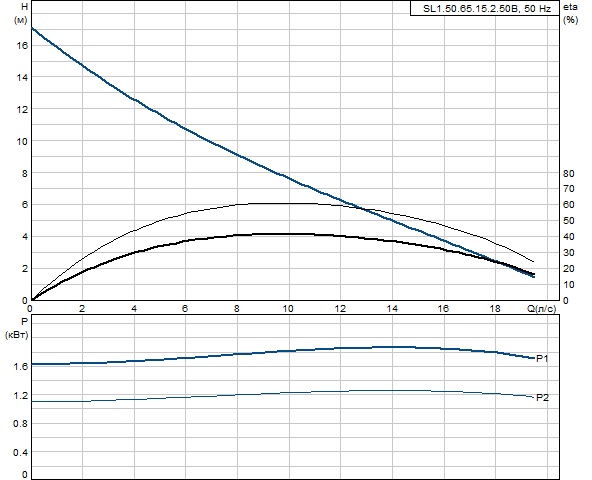The image size is (592, 480).
Task: Click the (м) head unit label
Action: pos(20,20)
